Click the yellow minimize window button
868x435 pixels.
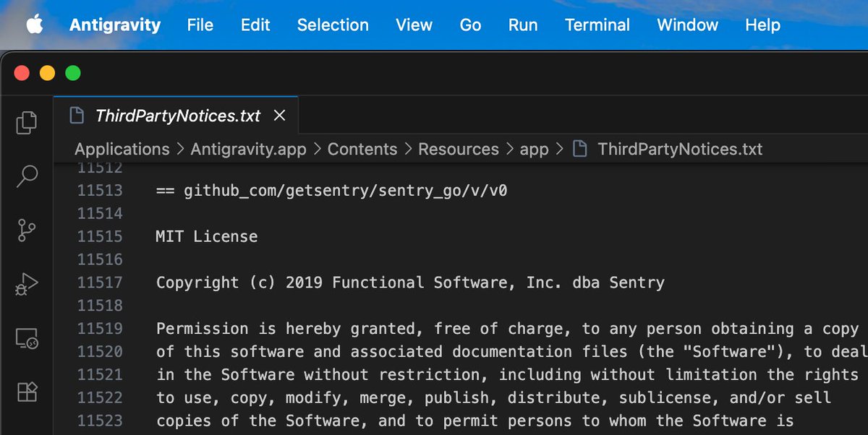pyautogui.click(x=47, y=73)
